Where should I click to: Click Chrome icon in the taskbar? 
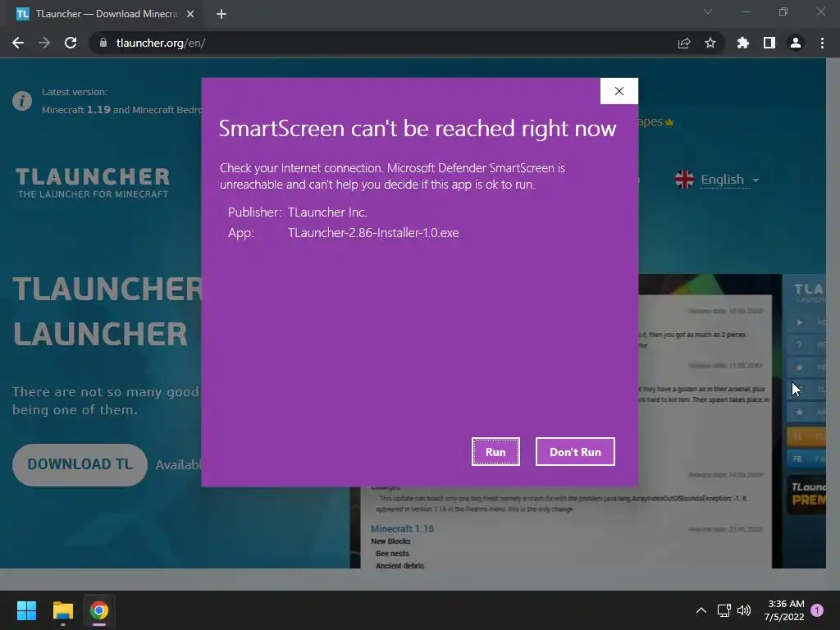point(99,610)
